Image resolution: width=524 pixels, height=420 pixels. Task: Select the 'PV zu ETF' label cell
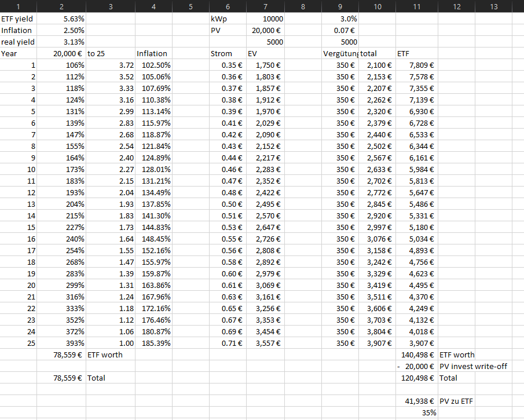(457, 401)
